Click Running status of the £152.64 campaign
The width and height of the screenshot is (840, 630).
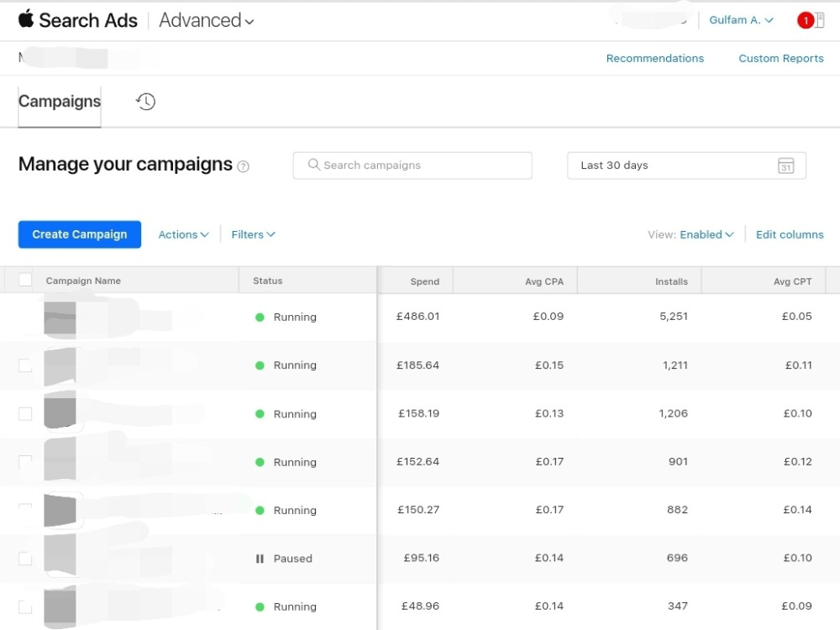(x=295, y=462)
